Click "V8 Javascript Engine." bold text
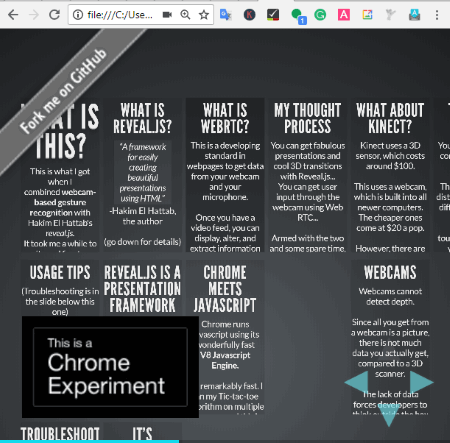 point(225,360)
